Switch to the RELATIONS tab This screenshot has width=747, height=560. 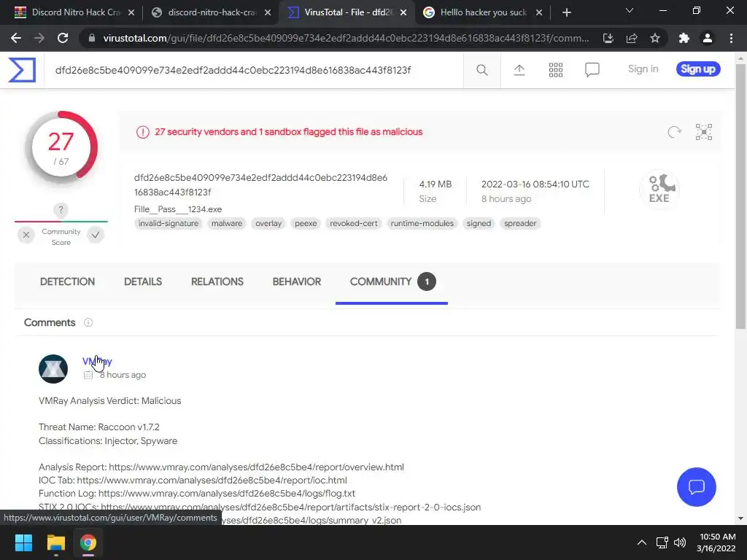pos(217,282)
